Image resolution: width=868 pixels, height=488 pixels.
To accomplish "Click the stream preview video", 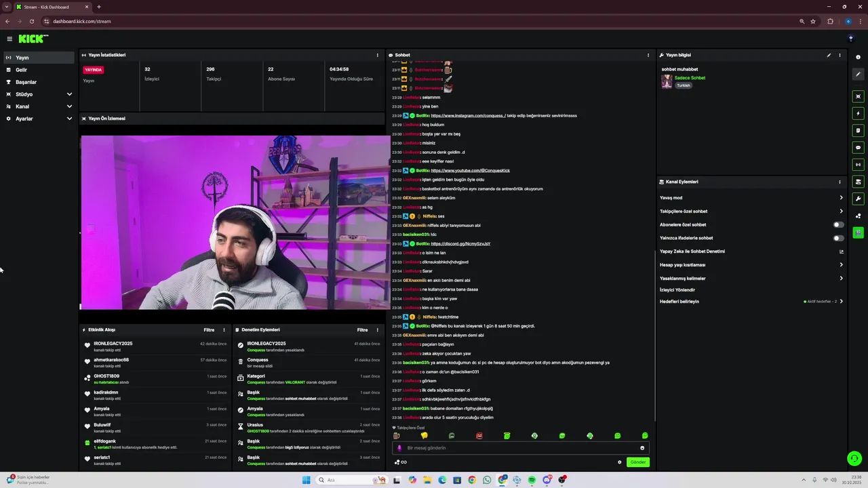I will (235, 222).
